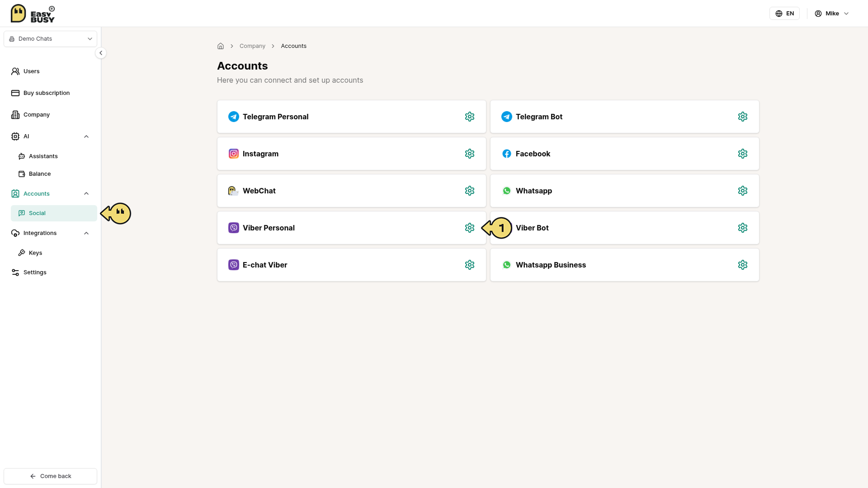Screen dimensions: 868x488
Task: Open Keys under Integrations
Action: [54, 253]
